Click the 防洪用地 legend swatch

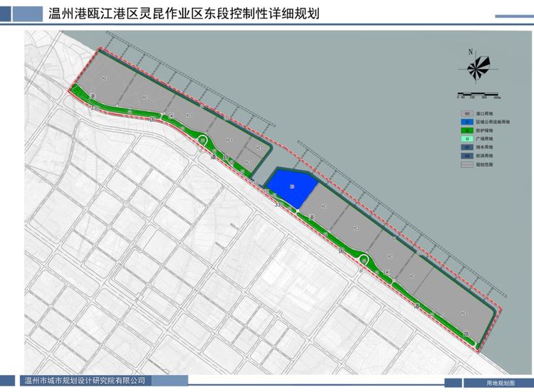pyautogui.click(x=466, y=157)
